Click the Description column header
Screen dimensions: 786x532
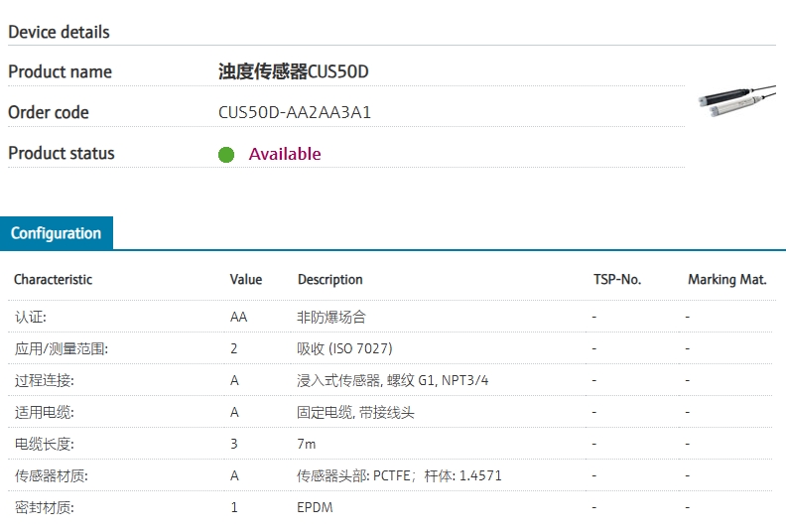330,280
